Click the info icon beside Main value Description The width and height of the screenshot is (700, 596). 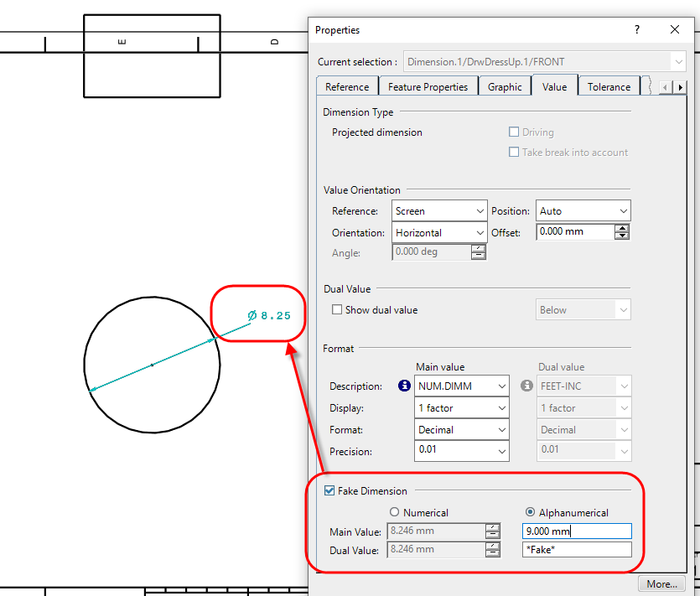click(x=404, y=386)
